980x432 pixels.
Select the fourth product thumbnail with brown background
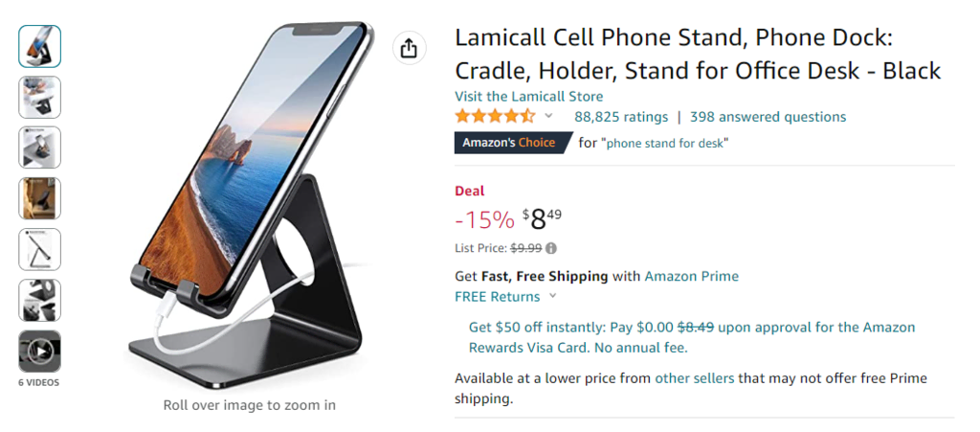(x=39, y=198)
